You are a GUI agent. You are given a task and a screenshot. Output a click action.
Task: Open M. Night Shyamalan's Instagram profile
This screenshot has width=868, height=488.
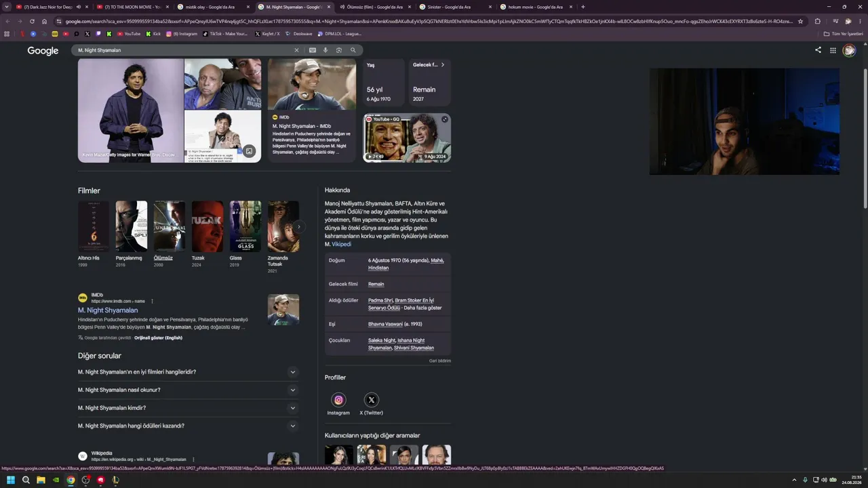(338, 400)
